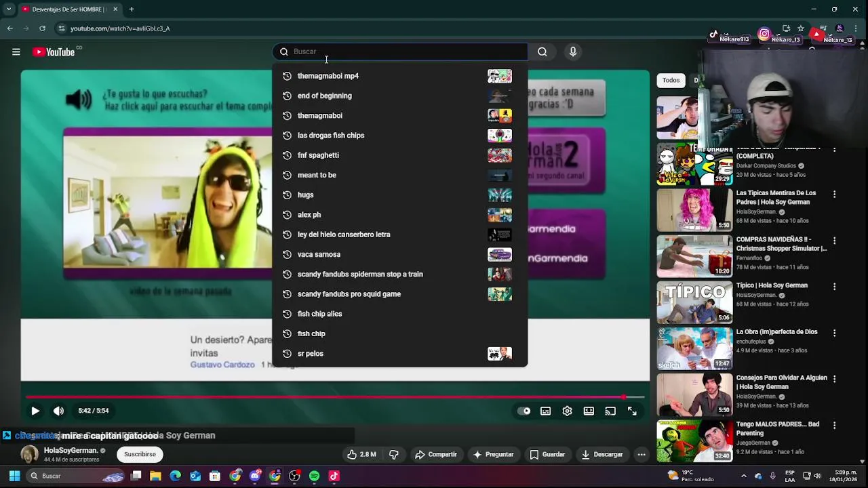Seek on the red video progress bar

335,397
